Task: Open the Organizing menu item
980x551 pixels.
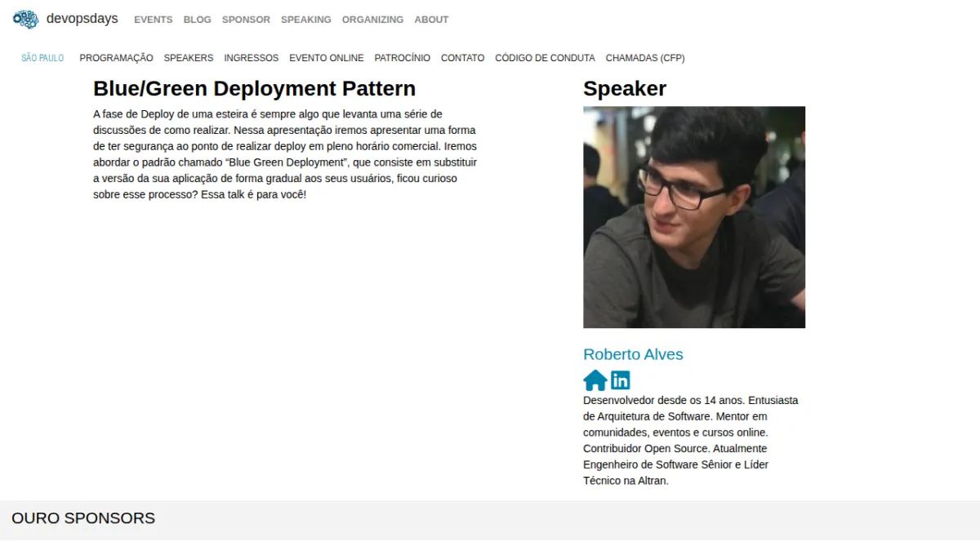Action: (x=372, y=20)
